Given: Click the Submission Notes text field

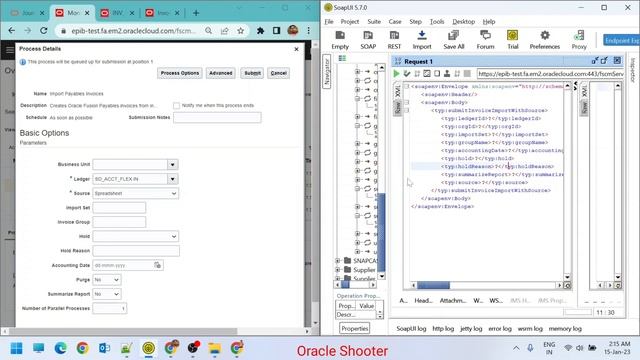Looking at the screenshot, I should 217,118.
